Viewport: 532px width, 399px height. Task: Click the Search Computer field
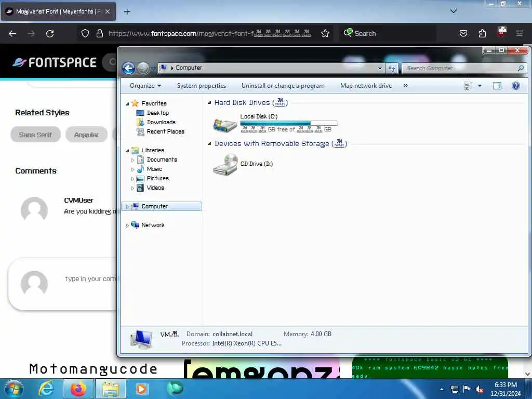pyautogui.click(x=464, y=68)
